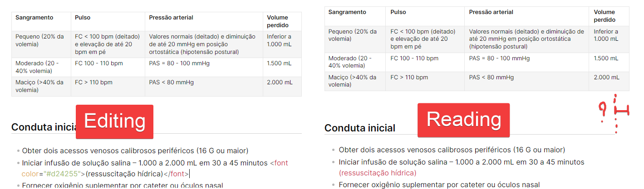Click the 1.500 mL cell in the left table
This screenshot has height=189, width=644.
click(x=279, y=63)
